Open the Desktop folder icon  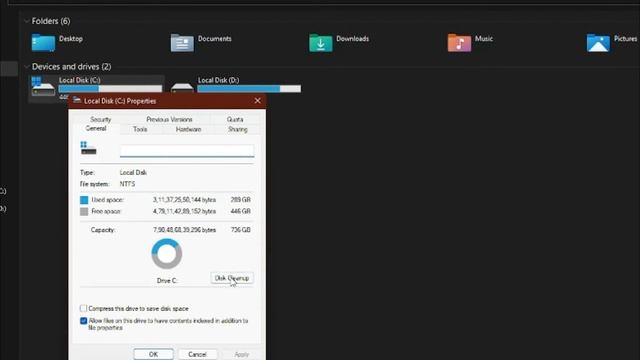[x=43, y=43]
